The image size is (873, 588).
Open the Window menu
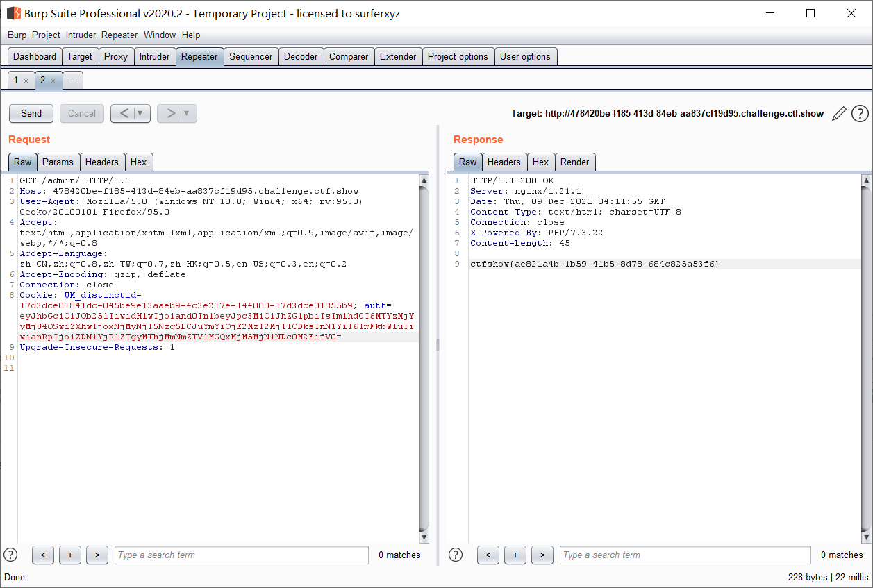[x=160, y=35]
